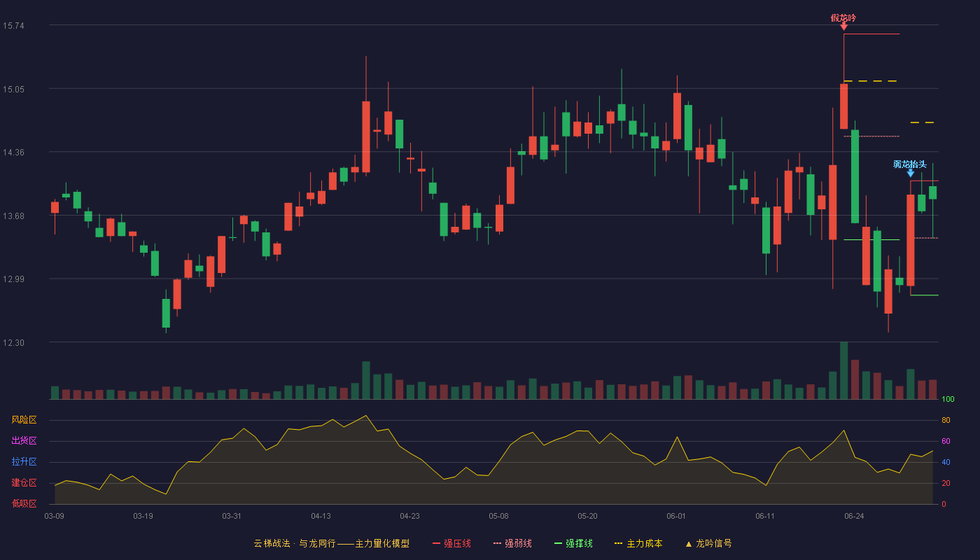Click the 05-08 date label

coord(498,516)
